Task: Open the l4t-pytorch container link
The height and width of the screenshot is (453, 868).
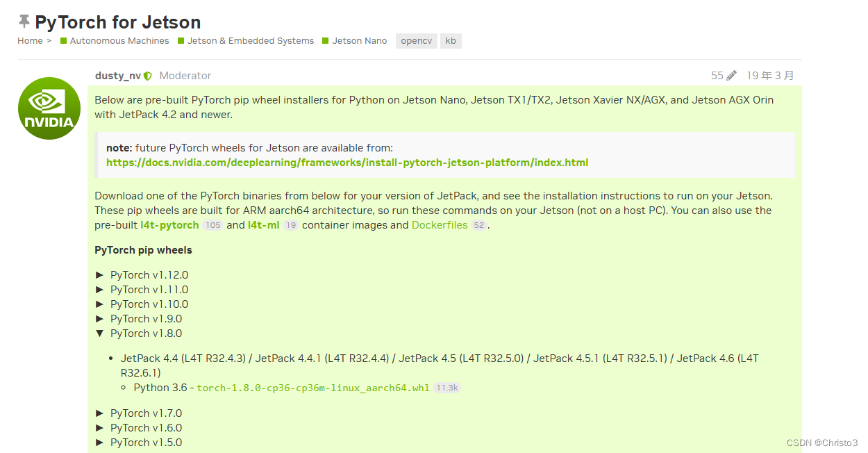Action: click(x=169, y=225)
